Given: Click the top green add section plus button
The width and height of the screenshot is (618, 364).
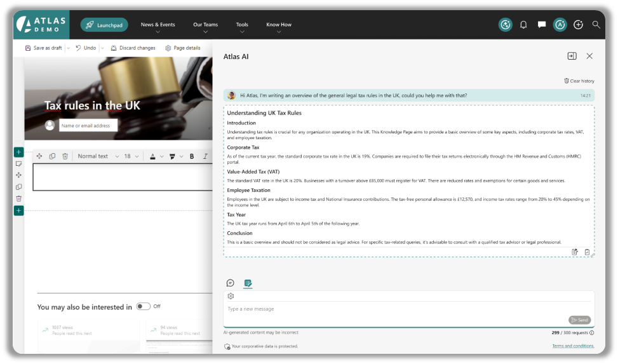Looking at the screenshot, I should point(18,152).
